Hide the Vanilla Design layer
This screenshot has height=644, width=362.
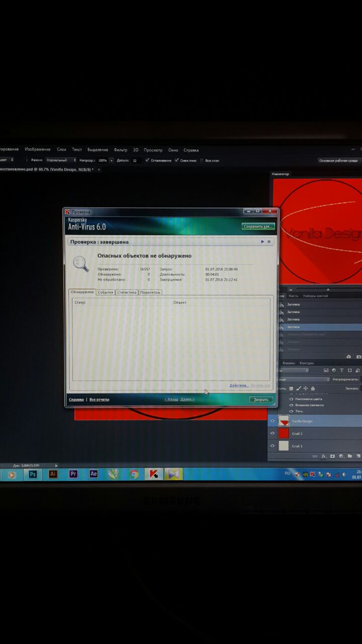tap(273, 421)
